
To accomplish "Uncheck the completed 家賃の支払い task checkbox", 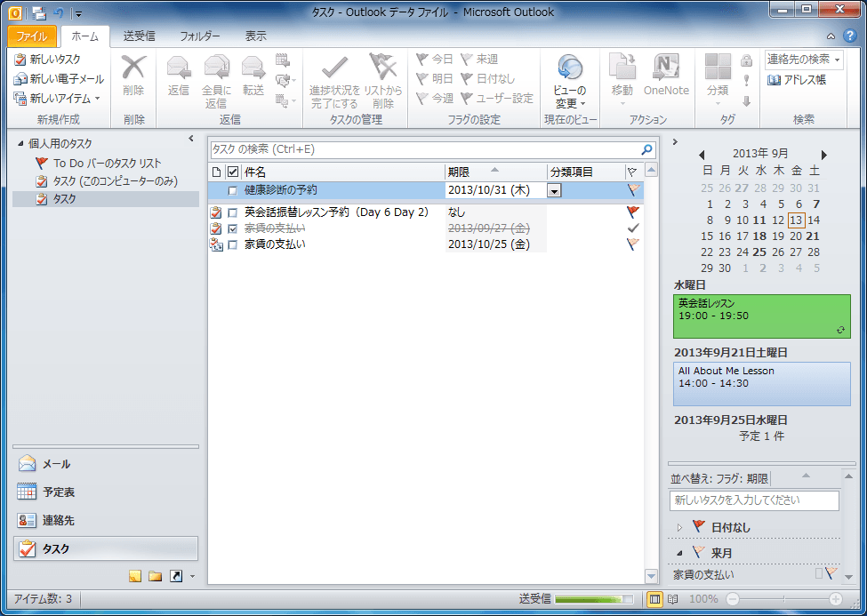I will tap(232, 228).
